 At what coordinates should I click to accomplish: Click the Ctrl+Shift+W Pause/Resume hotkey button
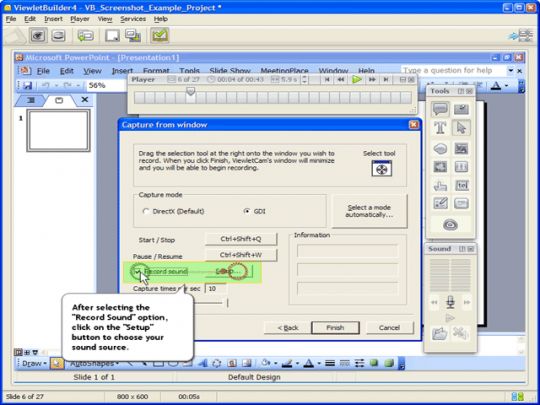click(241, 255)
